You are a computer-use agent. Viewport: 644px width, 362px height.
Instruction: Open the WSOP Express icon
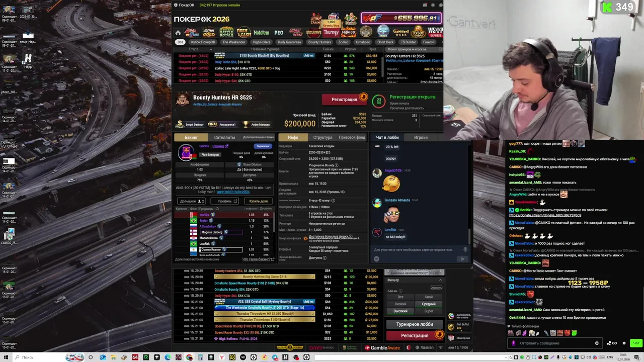(436, 32)
